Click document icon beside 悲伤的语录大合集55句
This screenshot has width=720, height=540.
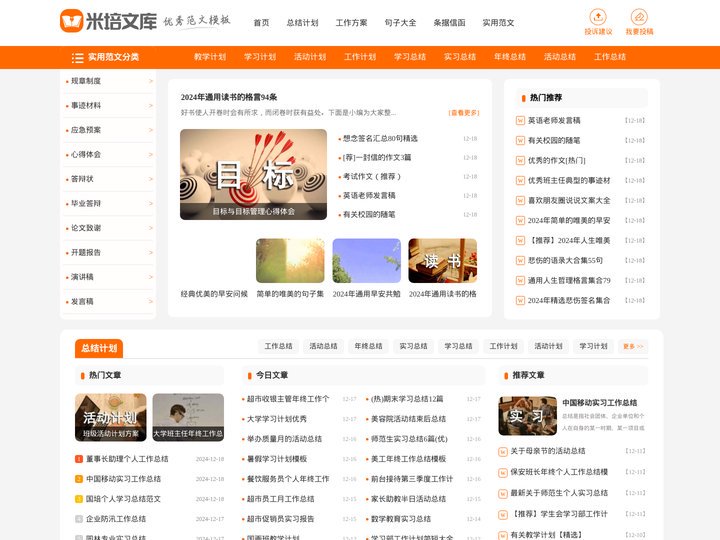[520, 260]
